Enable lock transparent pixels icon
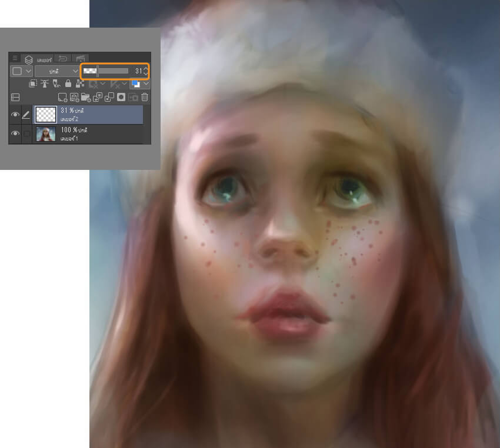The width and height of the screenshot is (500, 448). click(79, 84)
